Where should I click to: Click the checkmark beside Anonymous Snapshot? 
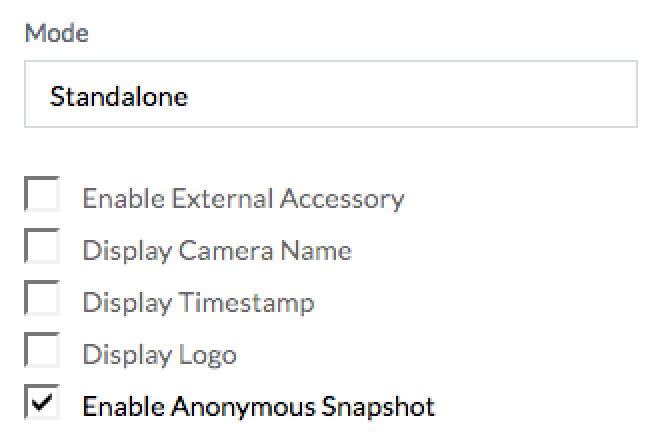(43, 405)
